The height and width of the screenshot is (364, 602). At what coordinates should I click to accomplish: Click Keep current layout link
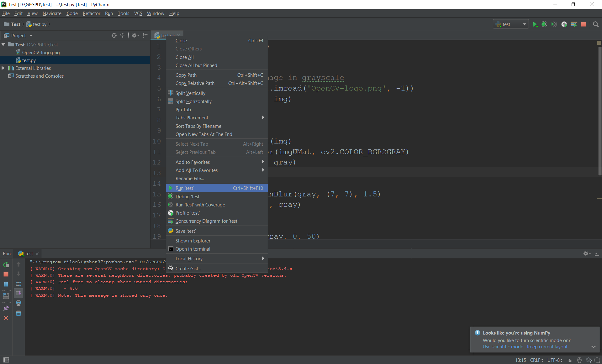pyautogui.click(x=548, y=347)
